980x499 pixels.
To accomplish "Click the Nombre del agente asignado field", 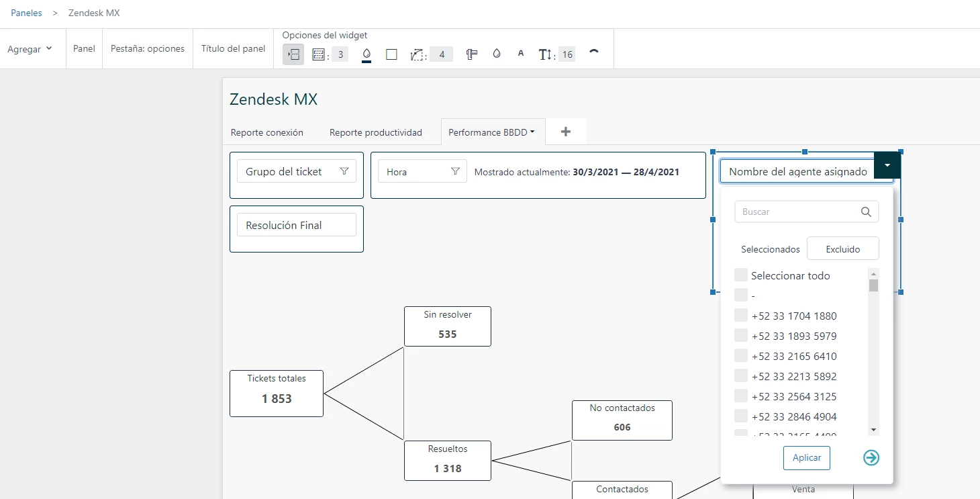I will (797, 171).
